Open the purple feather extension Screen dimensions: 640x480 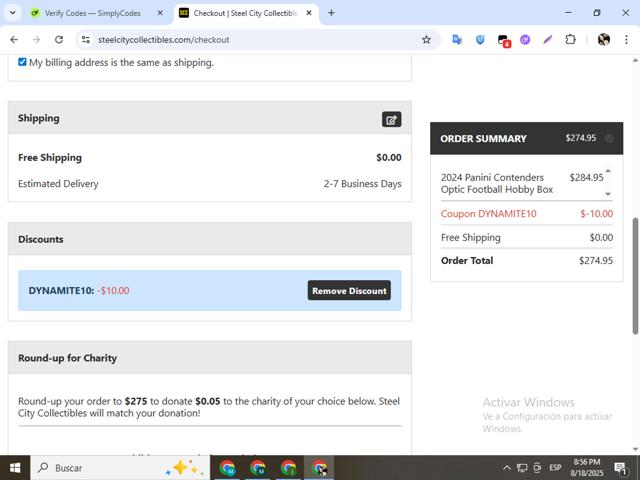pos(548,40)
